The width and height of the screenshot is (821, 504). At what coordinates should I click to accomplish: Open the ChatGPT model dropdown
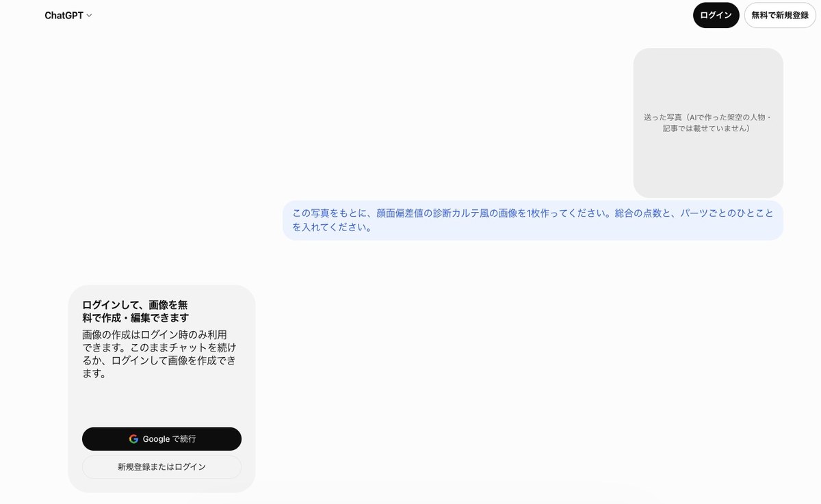tap(68, 15)
